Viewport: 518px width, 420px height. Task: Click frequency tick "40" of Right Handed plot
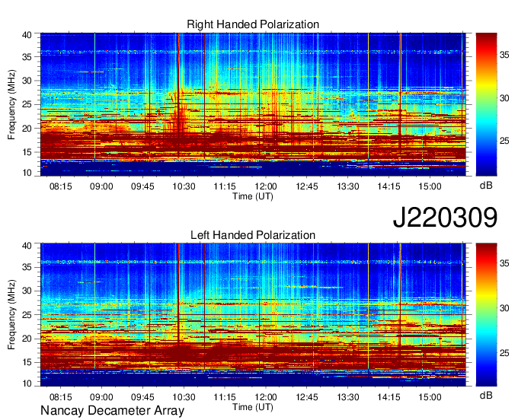[x=27, y=35]
